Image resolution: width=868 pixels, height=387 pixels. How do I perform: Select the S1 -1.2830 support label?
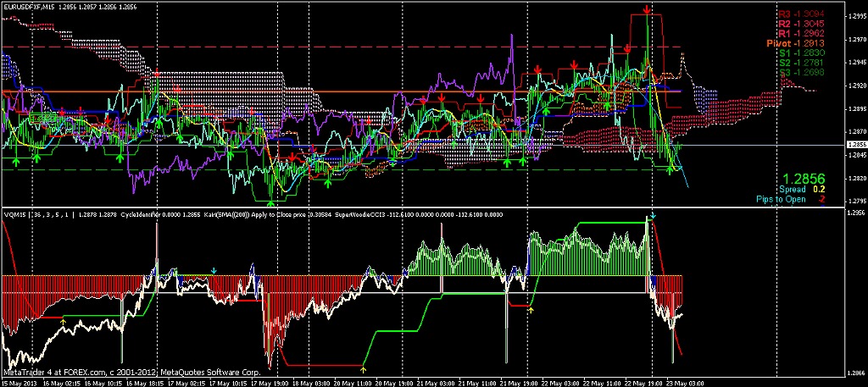coord(802,53)
